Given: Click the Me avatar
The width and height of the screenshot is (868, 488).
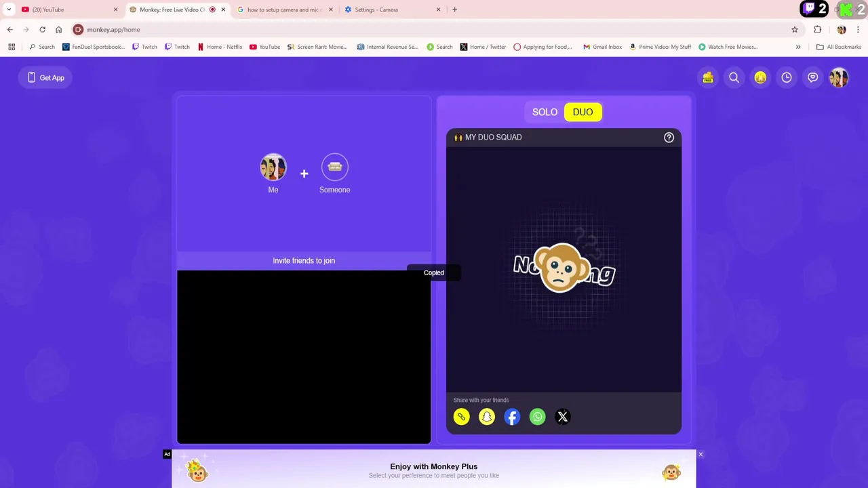Looking at the screenshot, I should (273, 167).
